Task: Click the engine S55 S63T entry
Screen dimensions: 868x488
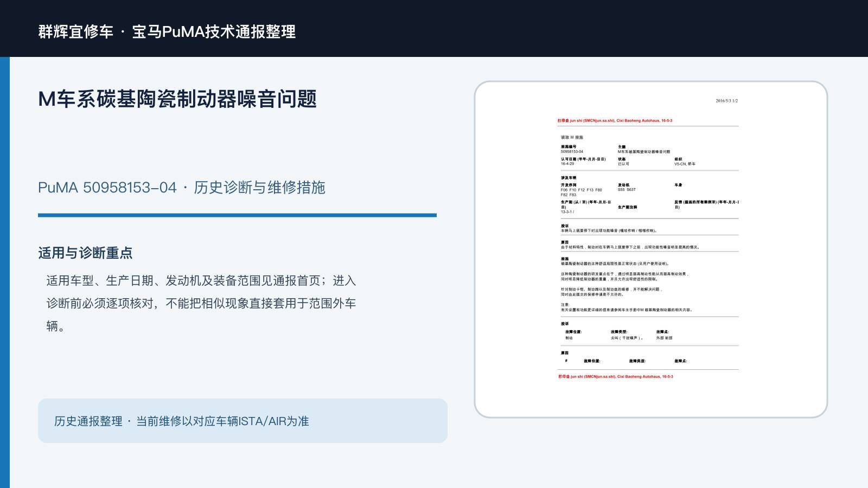Action: [x=627, y=190]
